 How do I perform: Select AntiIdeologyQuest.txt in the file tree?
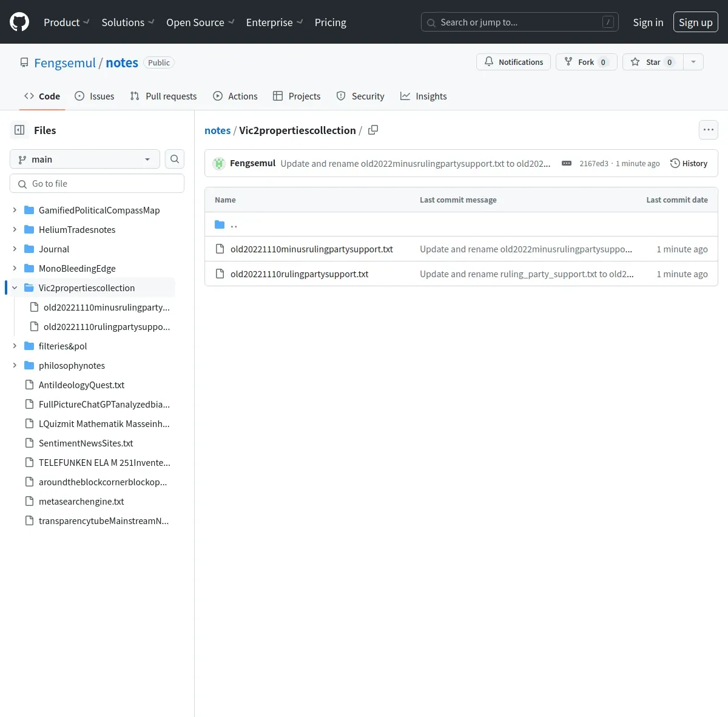click(x=81, y=385)
